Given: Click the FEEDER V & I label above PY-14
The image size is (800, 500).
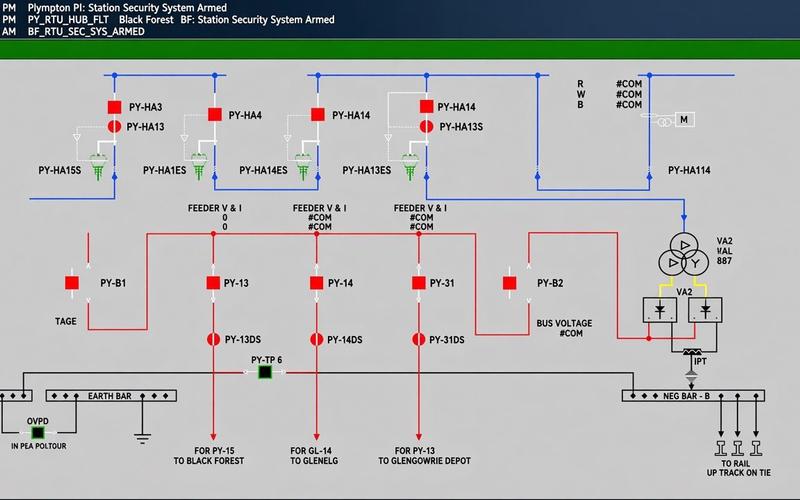Looking at the screenshot, I should click(319, 208).
